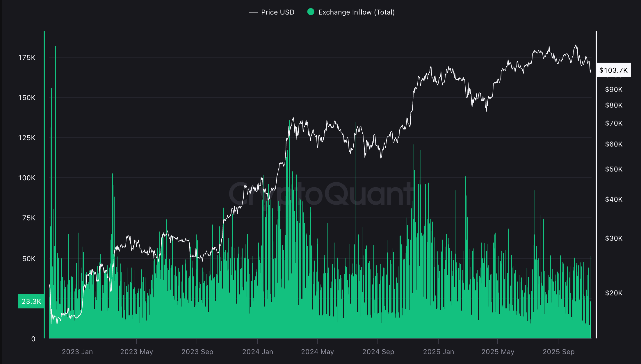Image resolution: width=641 pixels, height=364 pixels.
Task: Click the $103.7K current price tag
Action: tap(613, 70)
